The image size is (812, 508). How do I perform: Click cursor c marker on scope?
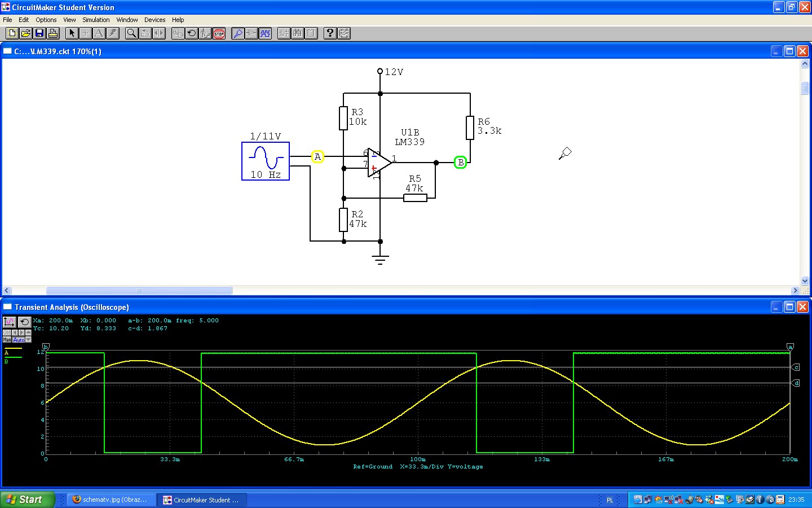click(796, 367)
